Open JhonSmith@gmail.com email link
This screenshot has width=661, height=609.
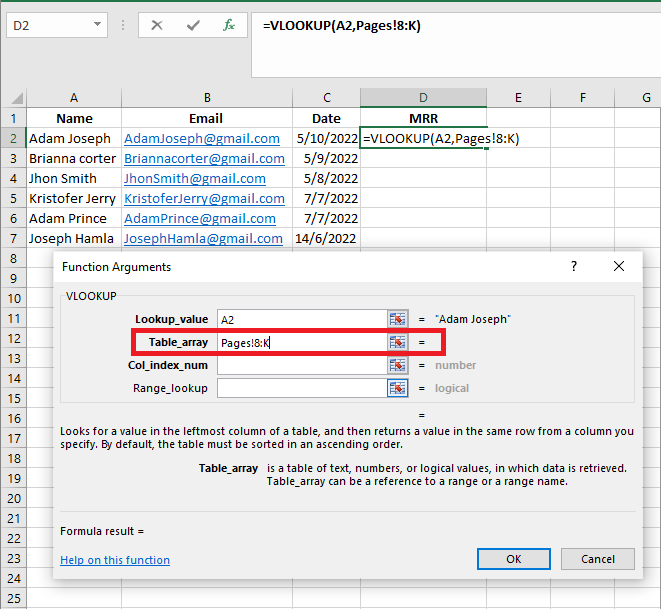tap(195, 179)
